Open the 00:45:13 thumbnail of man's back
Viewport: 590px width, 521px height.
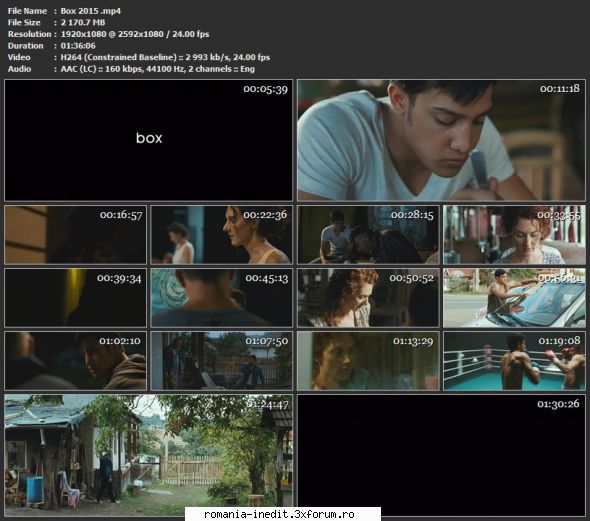221,298
